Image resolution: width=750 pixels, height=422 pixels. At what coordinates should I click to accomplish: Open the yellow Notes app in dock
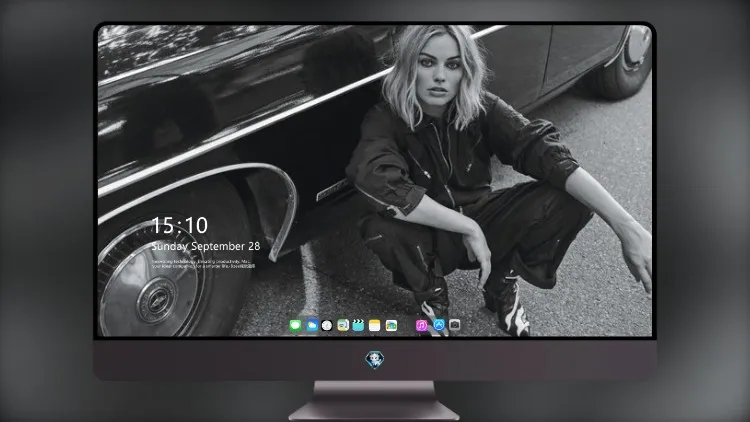[x=375, y=326]
